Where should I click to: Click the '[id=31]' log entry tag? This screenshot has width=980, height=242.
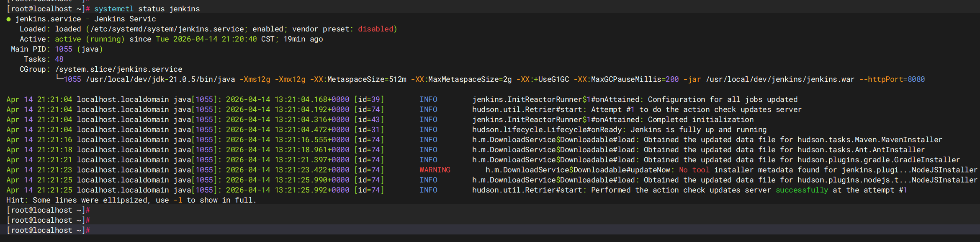(369, 130)
